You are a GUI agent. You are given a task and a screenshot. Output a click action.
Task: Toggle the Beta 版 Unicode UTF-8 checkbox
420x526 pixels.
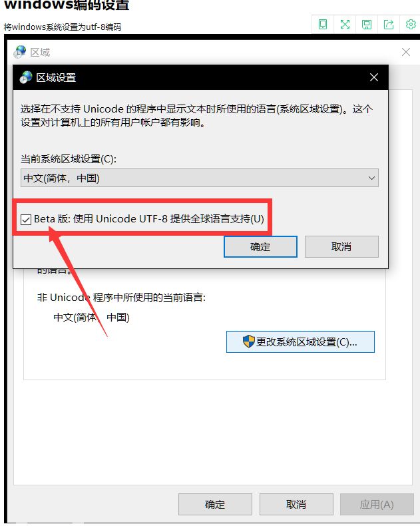[26, 220]
